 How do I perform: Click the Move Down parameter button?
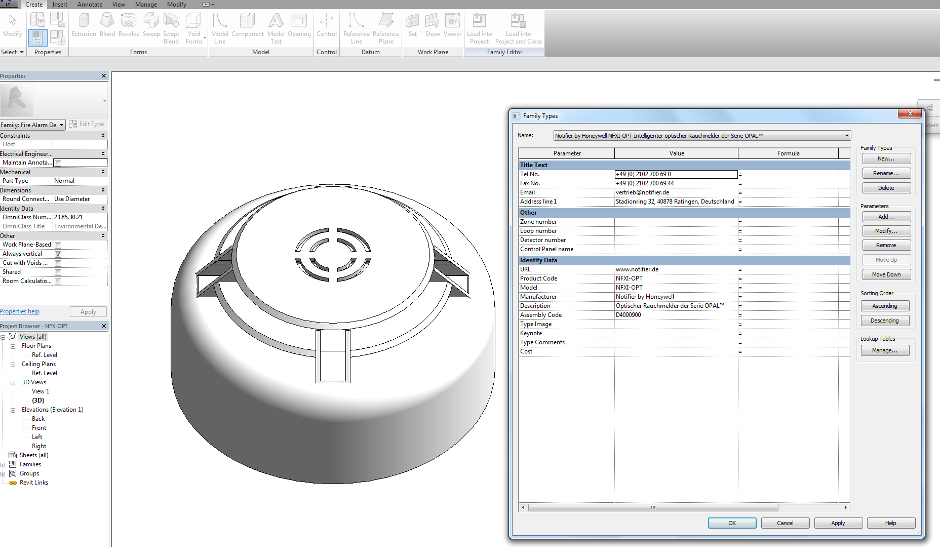886,274
